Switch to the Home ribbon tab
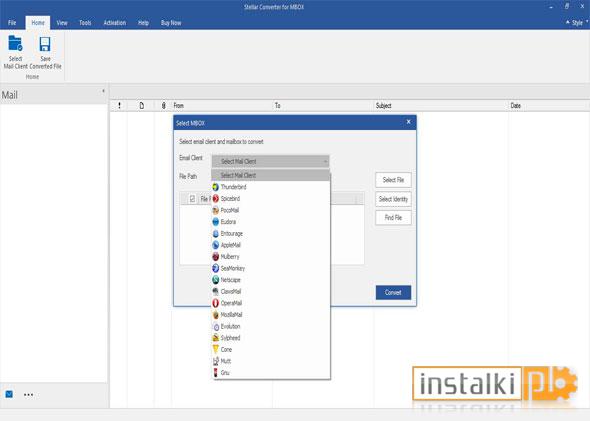This screenshot has height=421, width=590. click(38, 23)
